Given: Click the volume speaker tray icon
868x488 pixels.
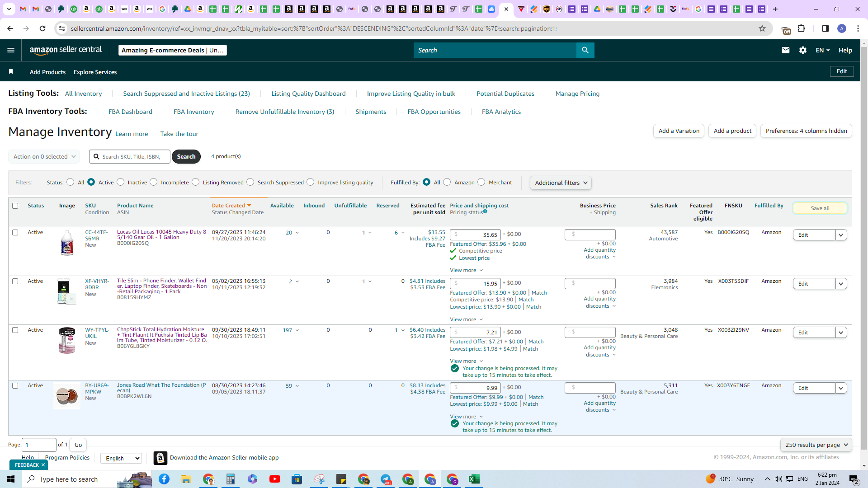Looking at the screenshot, I should click(778, 479).
